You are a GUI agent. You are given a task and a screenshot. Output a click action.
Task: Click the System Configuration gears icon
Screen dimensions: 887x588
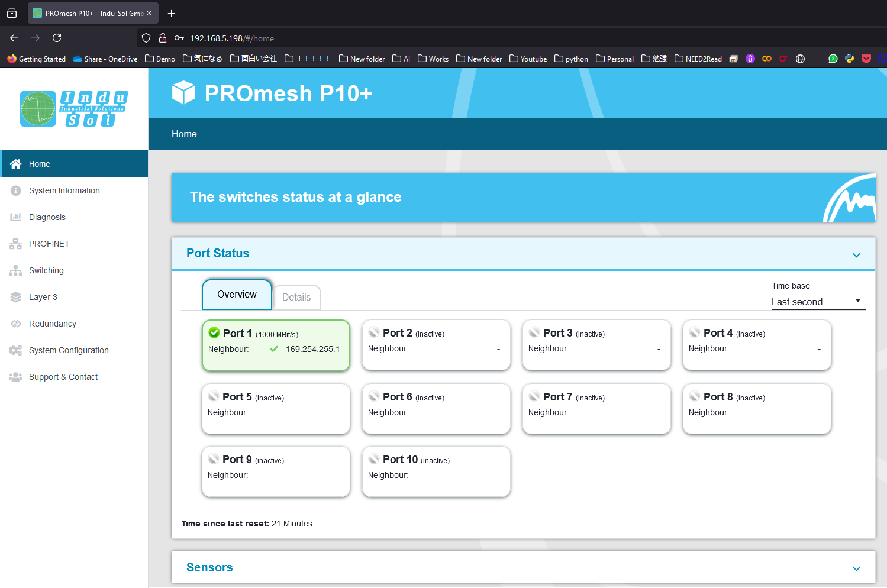point(16,350)
